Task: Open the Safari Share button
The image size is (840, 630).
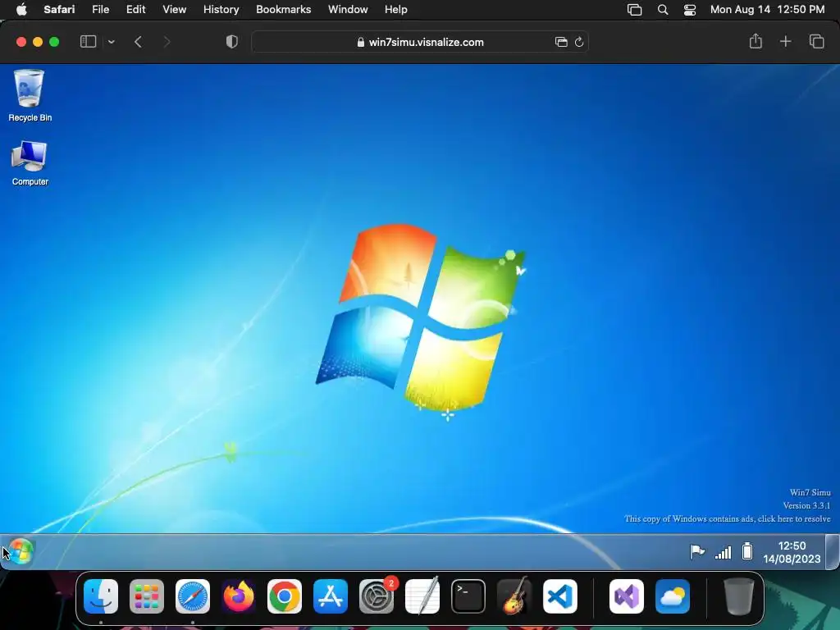Action: pyautogui.click(x=756, y=41)
